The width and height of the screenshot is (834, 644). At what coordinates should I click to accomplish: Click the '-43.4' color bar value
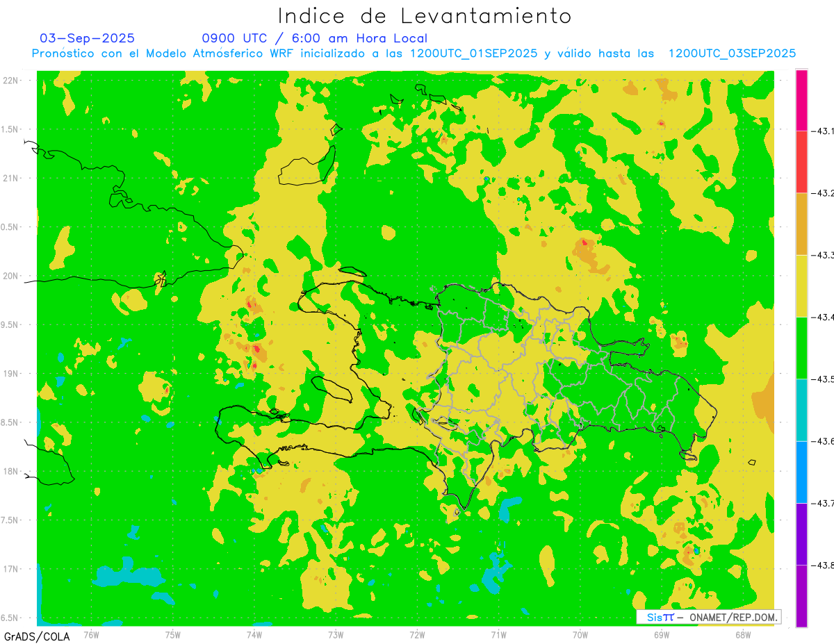(x=822, y=317)
